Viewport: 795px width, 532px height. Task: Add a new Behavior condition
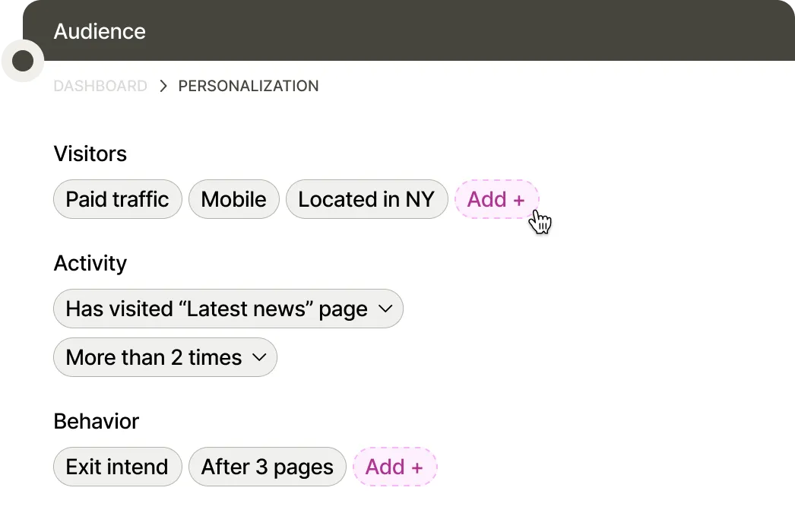point(394,467)
